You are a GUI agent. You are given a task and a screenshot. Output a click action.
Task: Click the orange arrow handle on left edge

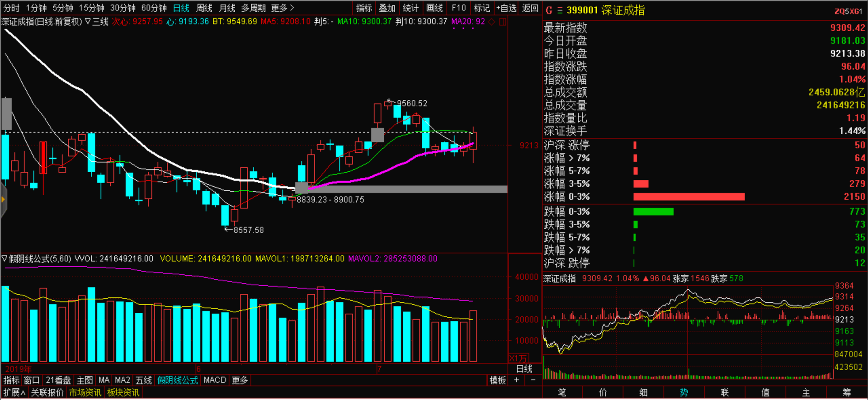3,199
